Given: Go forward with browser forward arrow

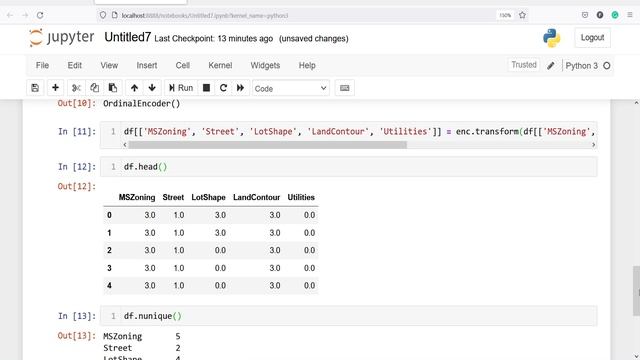Looking at the screenshot, I should coord(25,16).
